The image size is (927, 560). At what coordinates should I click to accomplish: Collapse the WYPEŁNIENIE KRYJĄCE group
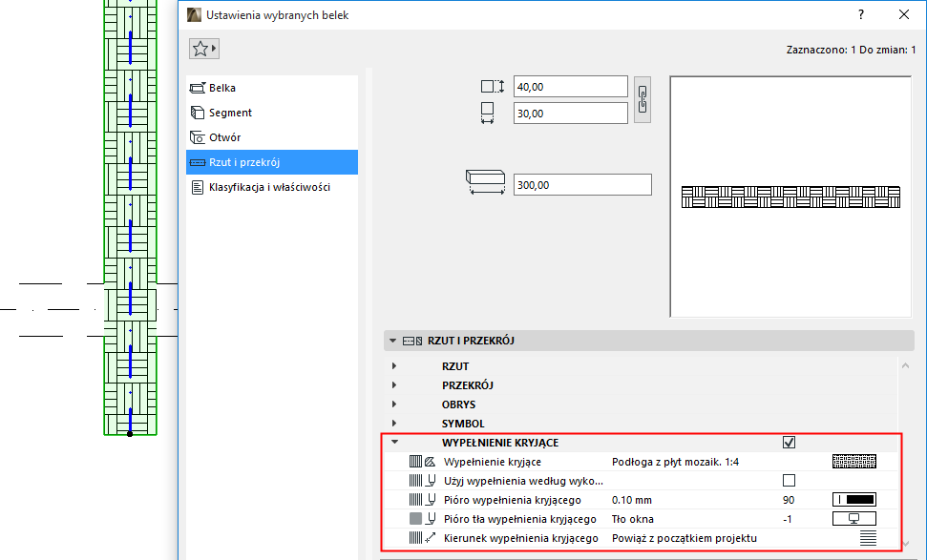tap(394, 442)
